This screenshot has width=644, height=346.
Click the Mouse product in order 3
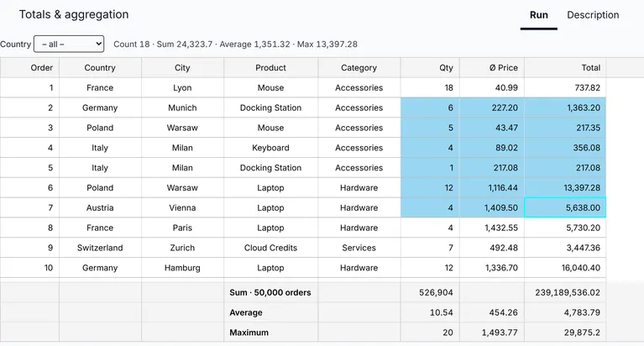[271, 128]
